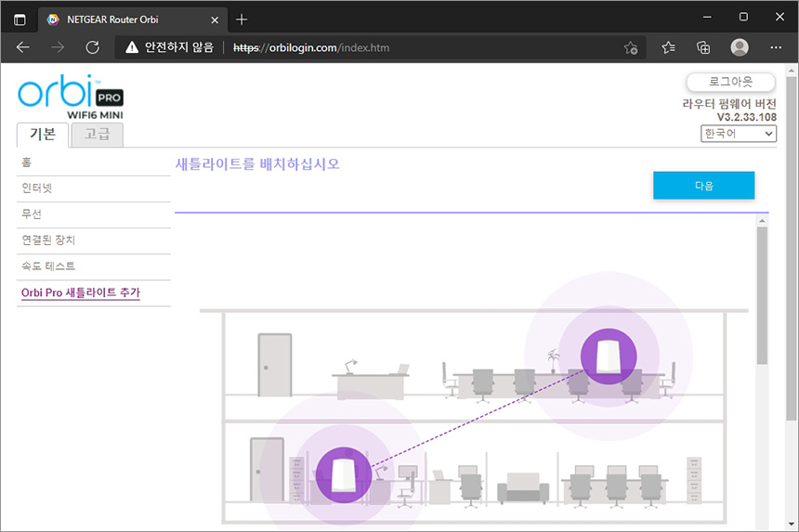
Task: Click the lower-floor Orbi router icon
Action: (x=344, y=475)
